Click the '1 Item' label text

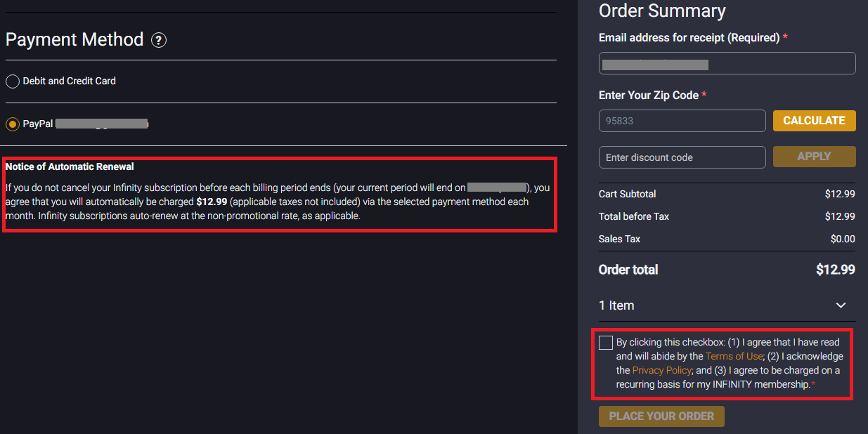click(616, 305)
